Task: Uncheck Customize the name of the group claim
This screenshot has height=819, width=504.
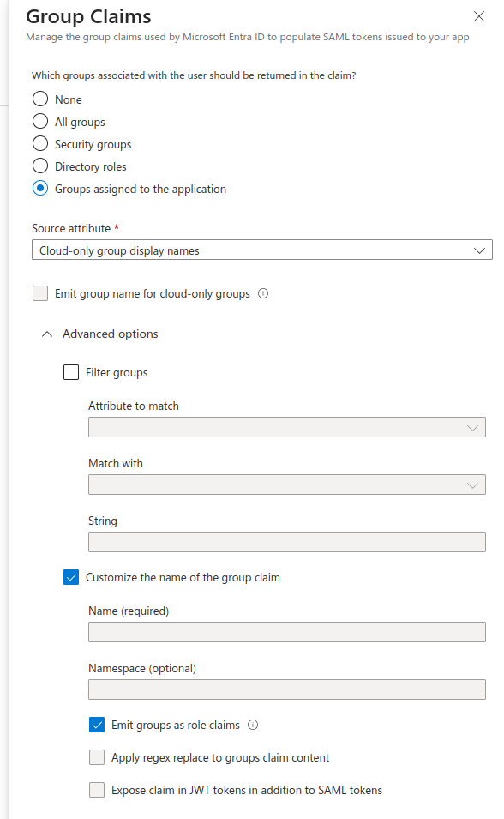Action: 71,577
